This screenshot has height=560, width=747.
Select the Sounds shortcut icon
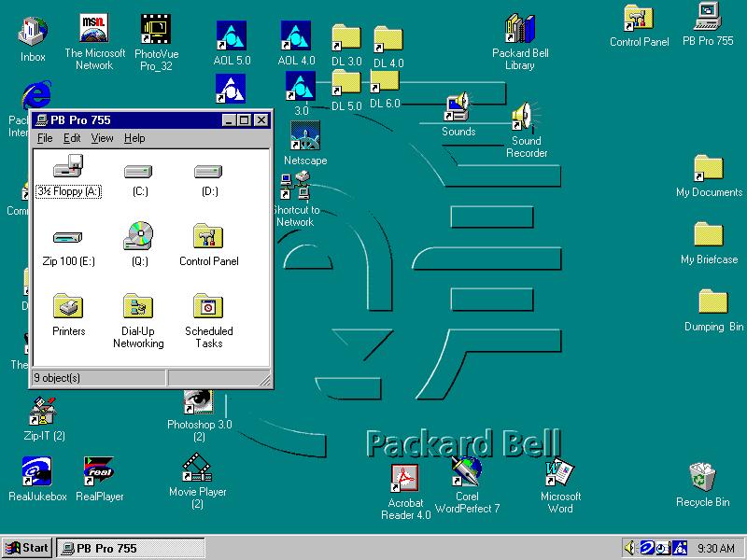458,106
